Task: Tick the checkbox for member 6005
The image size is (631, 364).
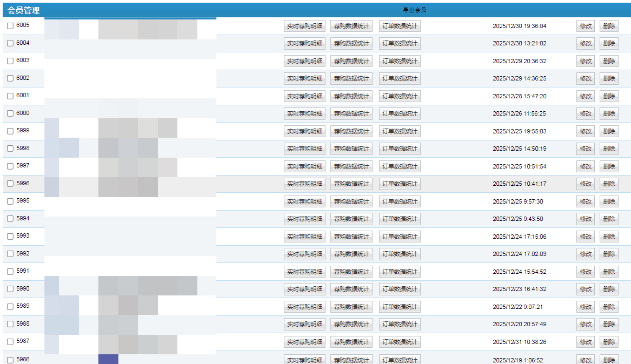Action: [x=10, y=26]
